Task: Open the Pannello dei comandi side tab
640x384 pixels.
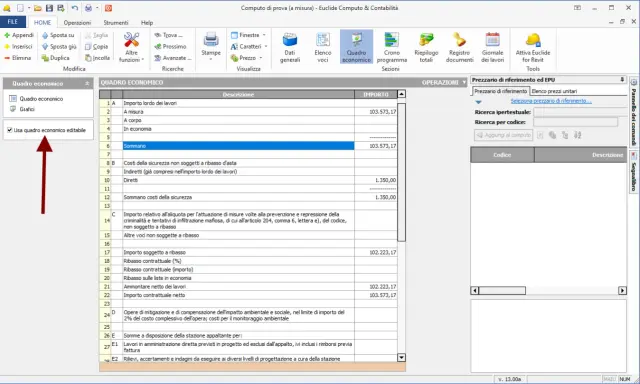Action: 634,112
